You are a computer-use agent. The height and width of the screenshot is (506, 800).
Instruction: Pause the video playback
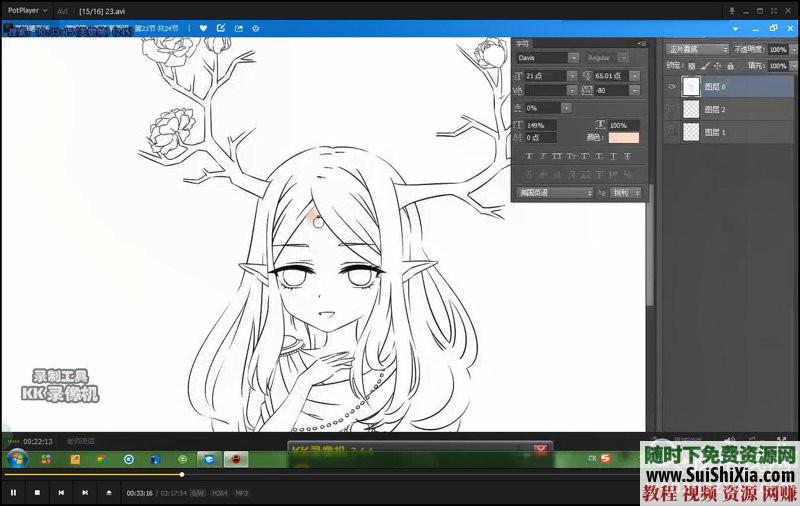coord(13,493)
